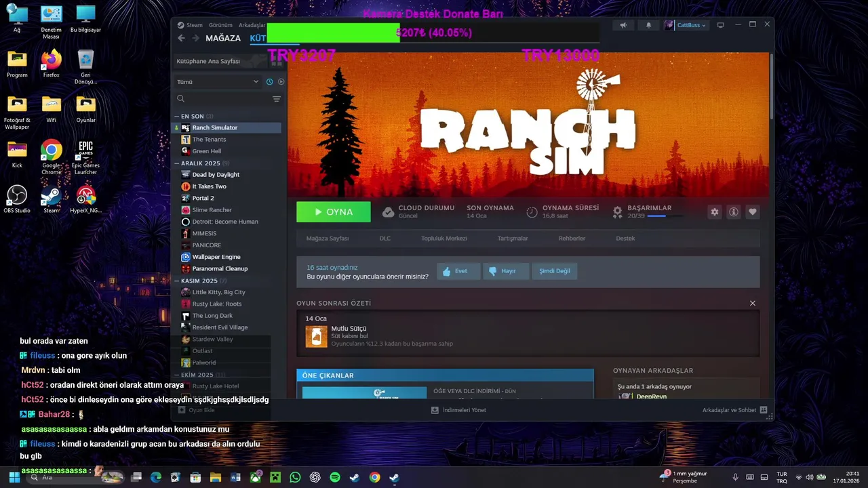This screenshot has width=868, height=488.
Task: Open the Destek tab
Action: (625, 239)
